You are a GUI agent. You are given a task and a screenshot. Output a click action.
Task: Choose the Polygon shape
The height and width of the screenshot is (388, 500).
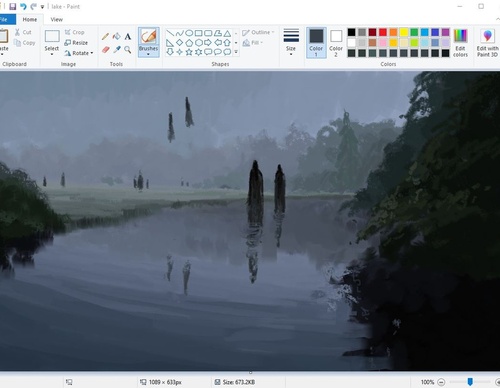click(218, 33)
